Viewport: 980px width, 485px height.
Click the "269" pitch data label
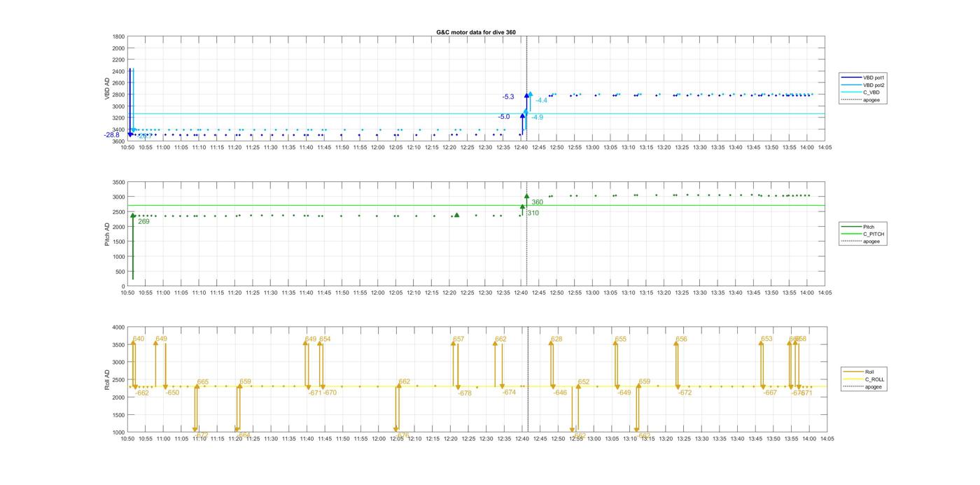pyautogui.click(x=143, y=221)
